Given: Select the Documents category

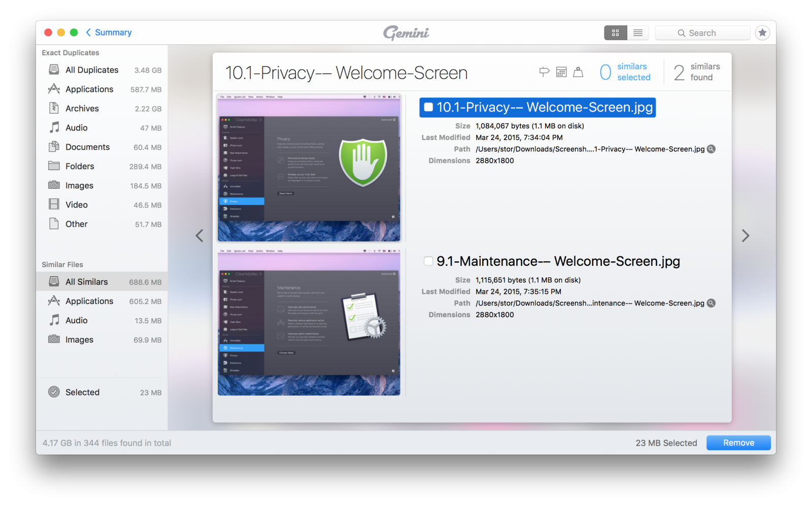Looking at the screenshot, I should point(102,147).
